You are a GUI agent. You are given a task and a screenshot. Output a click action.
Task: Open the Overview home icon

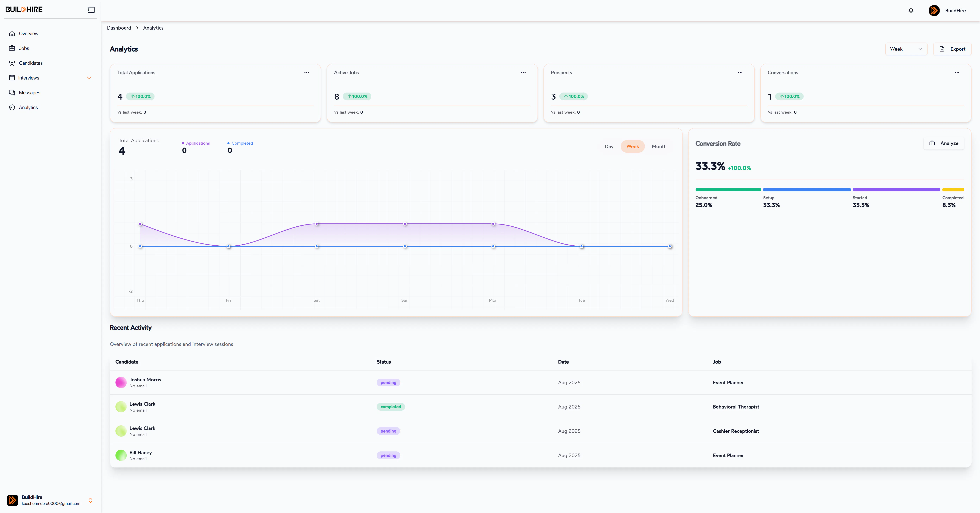[x=12, y=33]
